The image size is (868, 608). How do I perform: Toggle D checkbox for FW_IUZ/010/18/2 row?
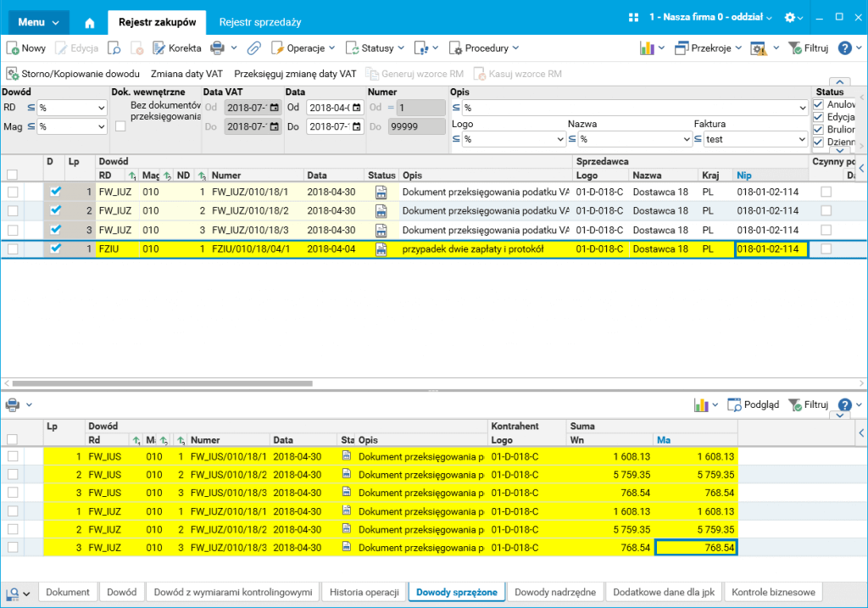coord(56,210)
